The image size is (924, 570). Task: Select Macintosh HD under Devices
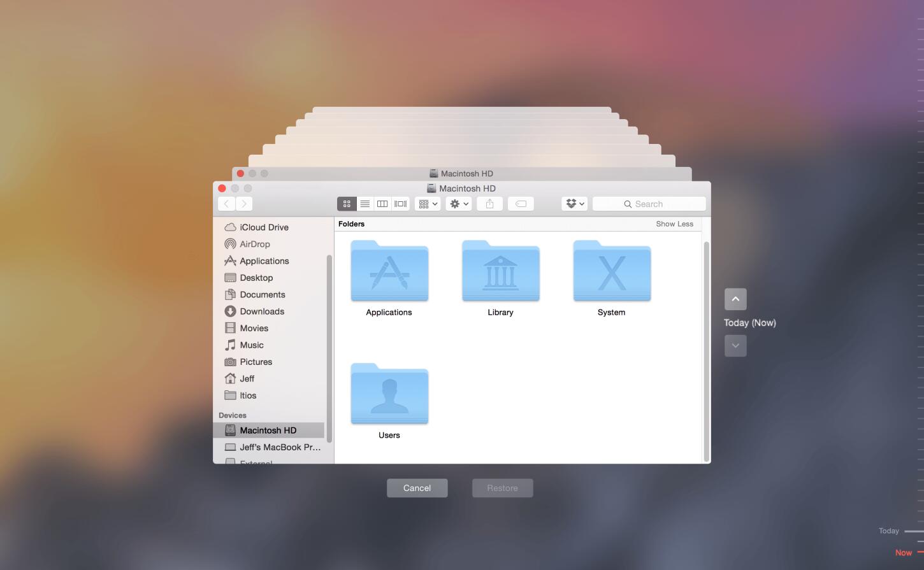click(x=269, y=431)
